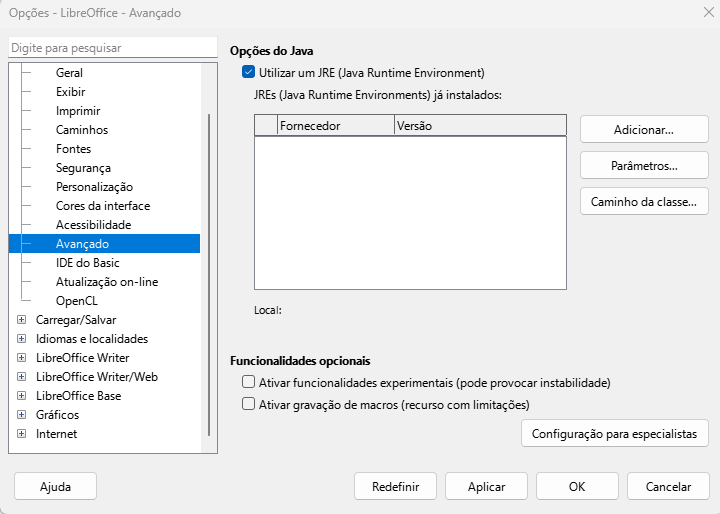Uncheck Utilizar um JRE checkbox
This screenshot has width=720, height=514.
click(248, 72)
